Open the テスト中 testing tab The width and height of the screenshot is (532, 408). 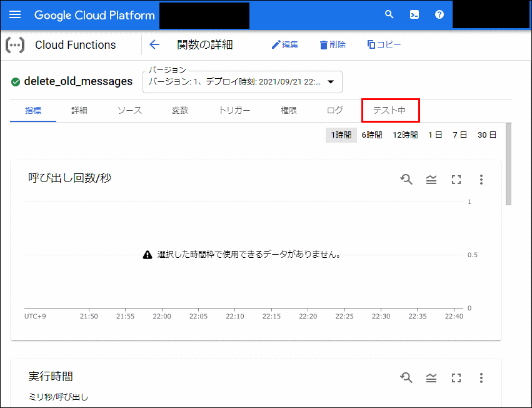tap(389, 110)
